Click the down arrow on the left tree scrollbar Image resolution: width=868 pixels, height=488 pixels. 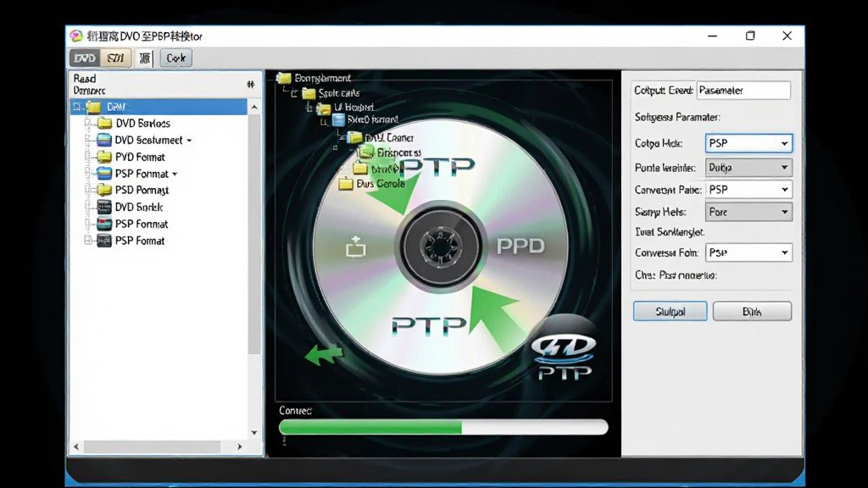[x=254, y=433]
